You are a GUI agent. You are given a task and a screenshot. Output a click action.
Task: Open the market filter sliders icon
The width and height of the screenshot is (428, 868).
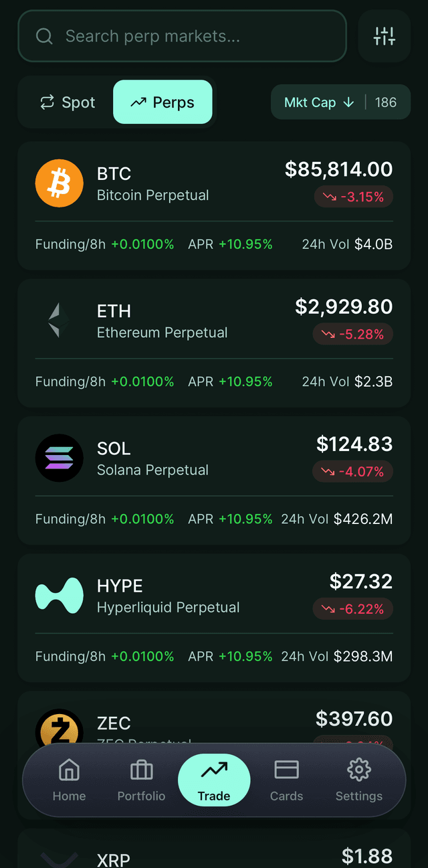click(x=384, y=36)
